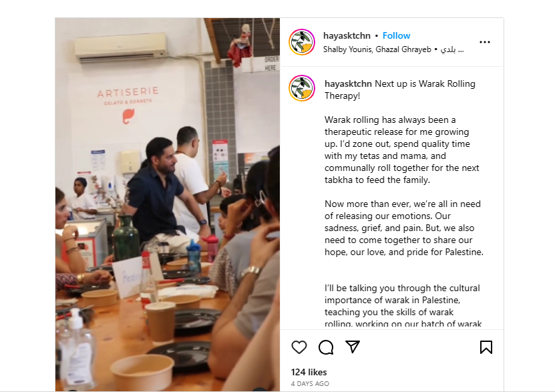Open hayasktchn's profile picture in the header

(302, 42)
